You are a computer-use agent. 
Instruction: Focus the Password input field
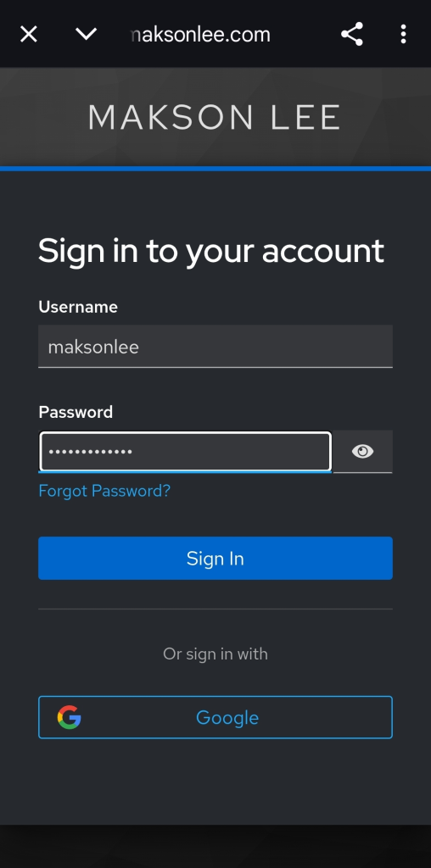coord(185,452)
